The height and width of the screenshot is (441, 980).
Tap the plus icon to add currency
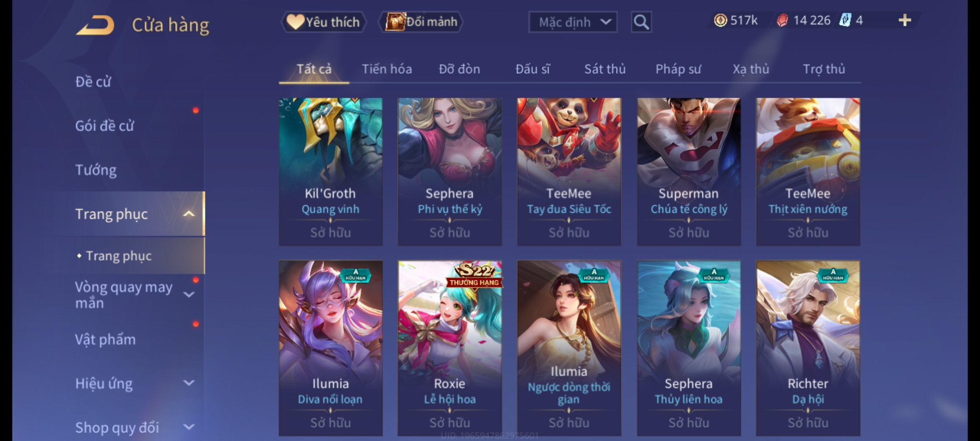click(905, 20)
